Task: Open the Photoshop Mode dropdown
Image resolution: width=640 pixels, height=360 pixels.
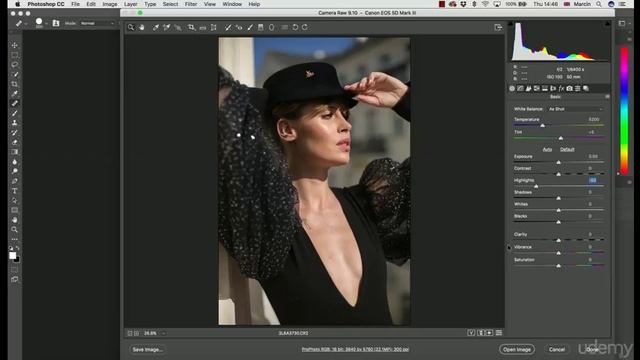Action: point(97,23)
